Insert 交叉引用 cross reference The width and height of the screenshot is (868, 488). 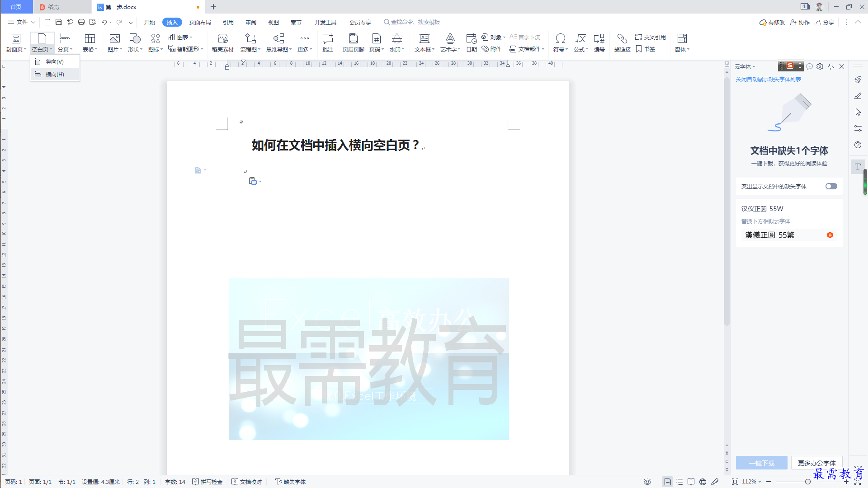click(x=651, y=38)
